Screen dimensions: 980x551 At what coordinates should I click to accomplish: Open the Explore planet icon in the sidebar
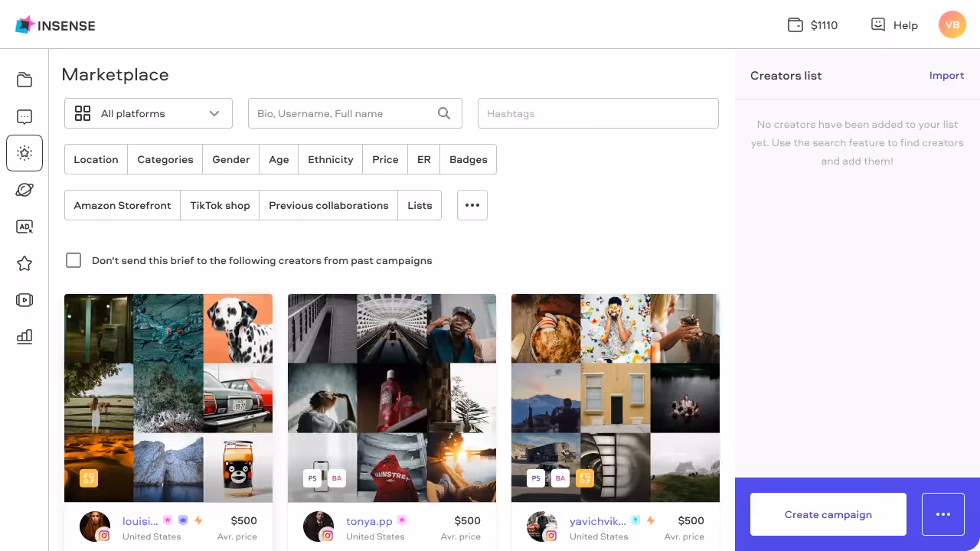(24, 190)
